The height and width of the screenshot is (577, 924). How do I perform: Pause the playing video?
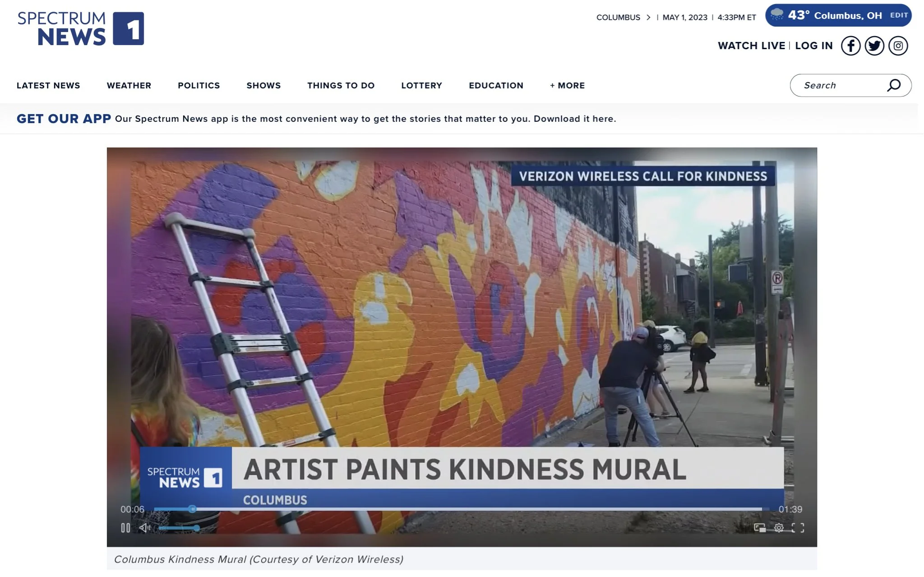pos(125,528)
